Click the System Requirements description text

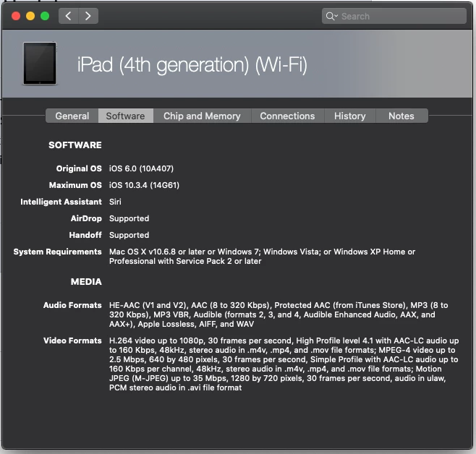point(262,257)
